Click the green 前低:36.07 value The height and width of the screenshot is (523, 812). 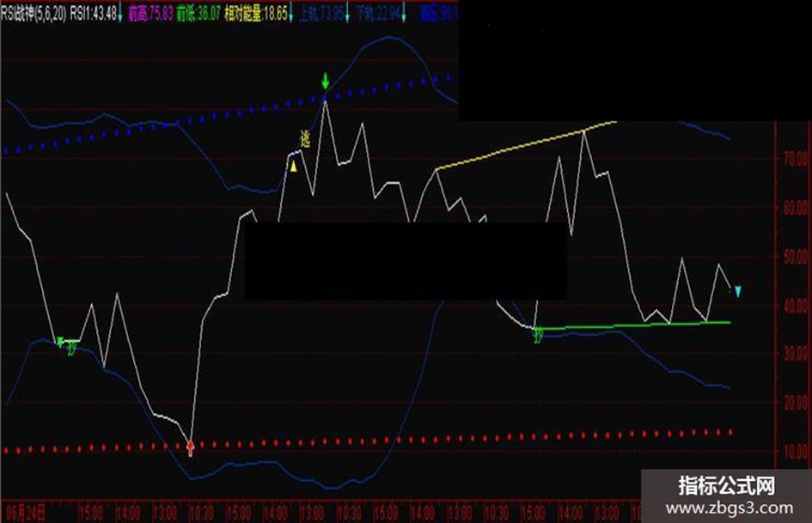tap(198, 14)
